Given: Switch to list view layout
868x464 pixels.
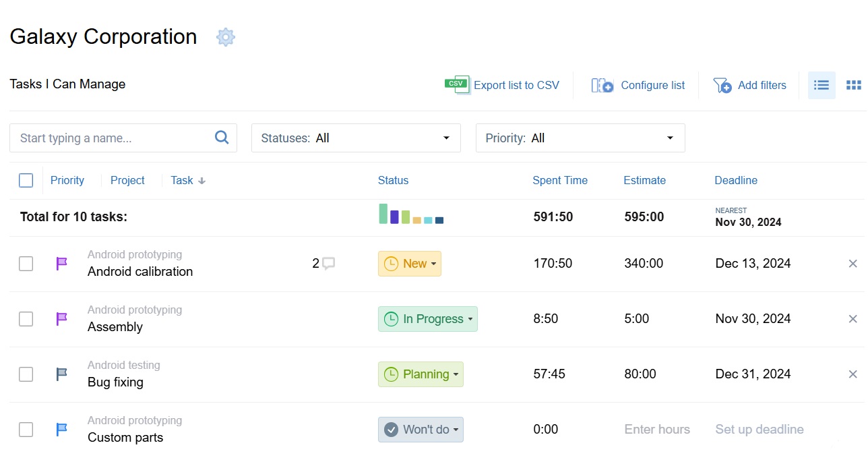Looking at the screenshot, I should click(x=821, y=85).
